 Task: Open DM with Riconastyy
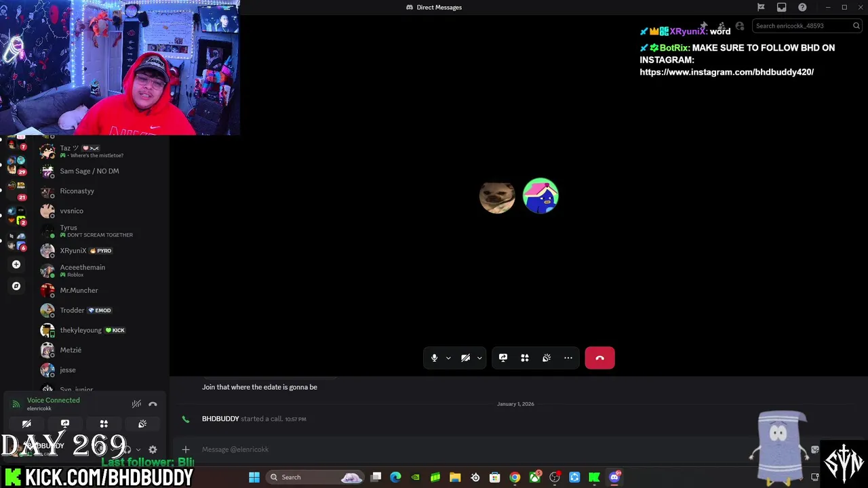(x=102, y=191)
